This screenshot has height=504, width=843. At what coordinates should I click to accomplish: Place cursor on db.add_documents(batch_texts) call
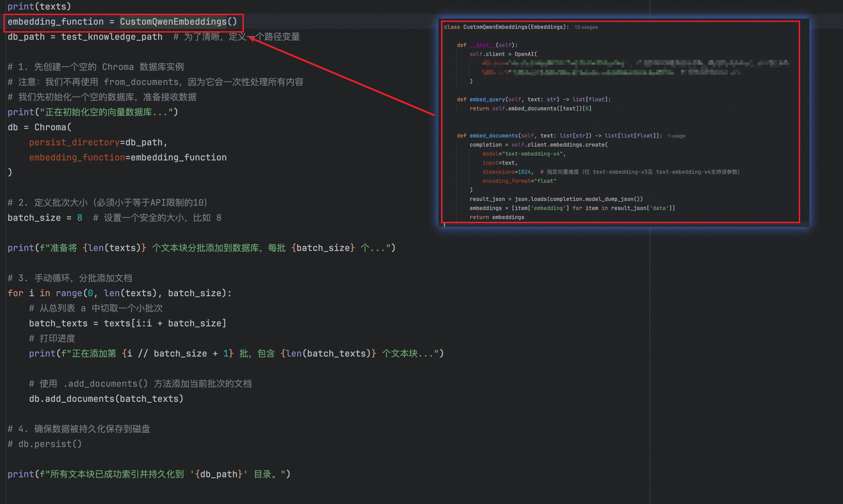tap(106, 399)
